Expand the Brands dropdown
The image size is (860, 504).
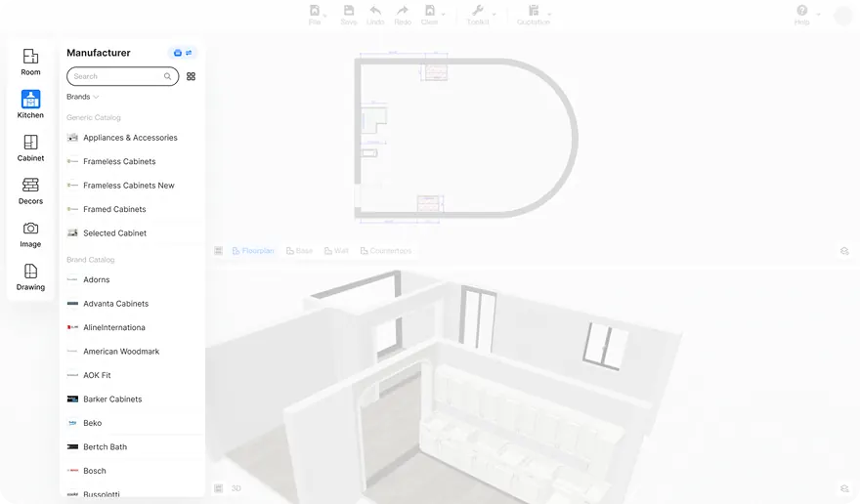(83, 97)
